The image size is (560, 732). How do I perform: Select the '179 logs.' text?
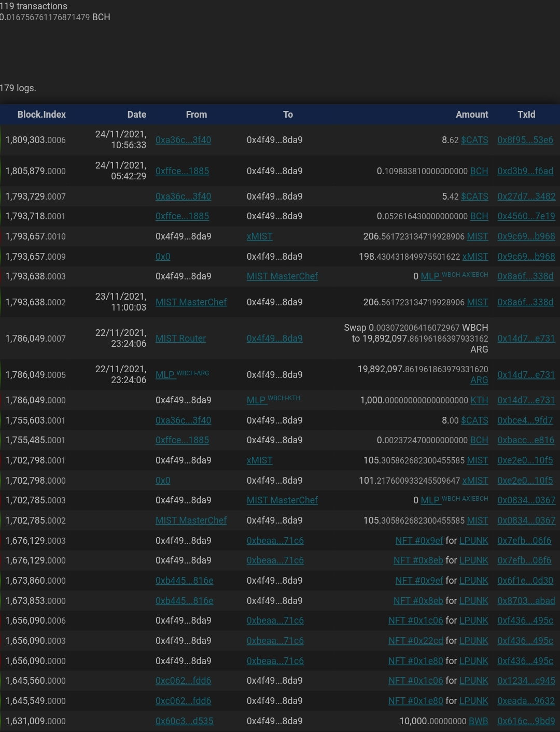pos(18,88)
